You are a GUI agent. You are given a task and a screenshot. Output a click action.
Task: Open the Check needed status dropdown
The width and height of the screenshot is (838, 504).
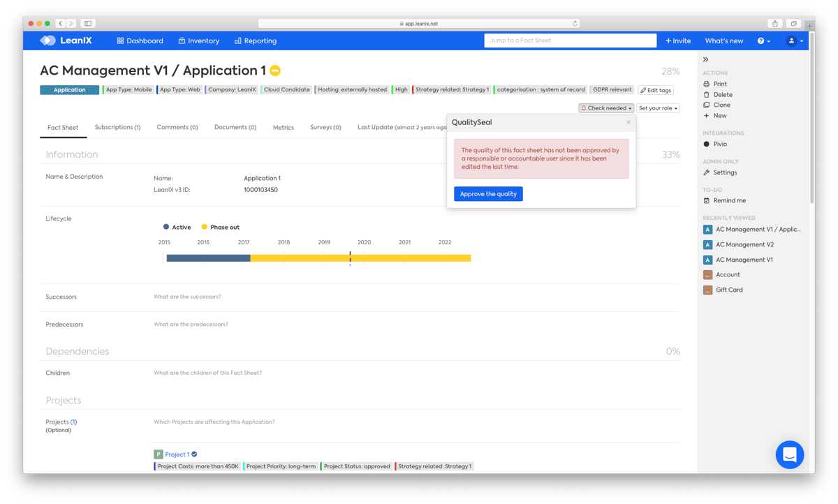click(x=605, y=109)
